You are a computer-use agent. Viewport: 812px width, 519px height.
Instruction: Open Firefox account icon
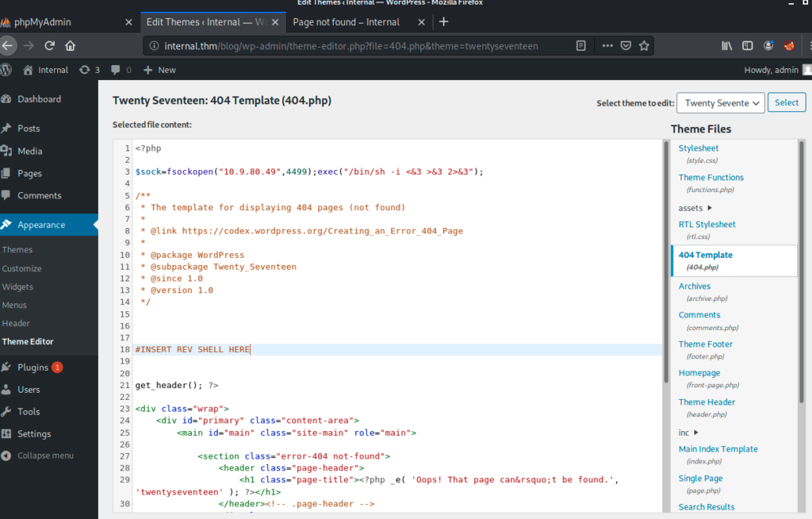[x=768, y=45]
